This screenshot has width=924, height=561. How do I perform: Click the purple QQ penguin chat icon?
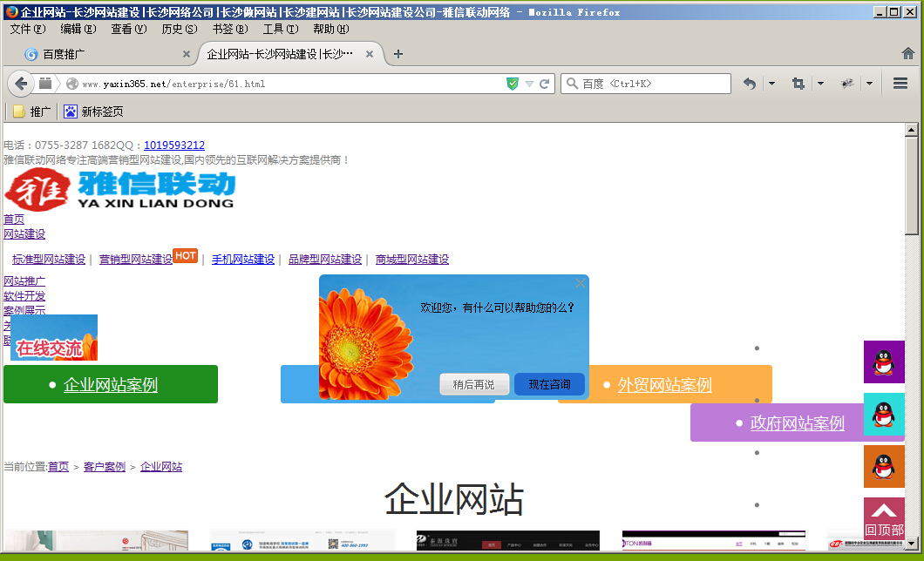pyautogui.click(x=884, y=362)
